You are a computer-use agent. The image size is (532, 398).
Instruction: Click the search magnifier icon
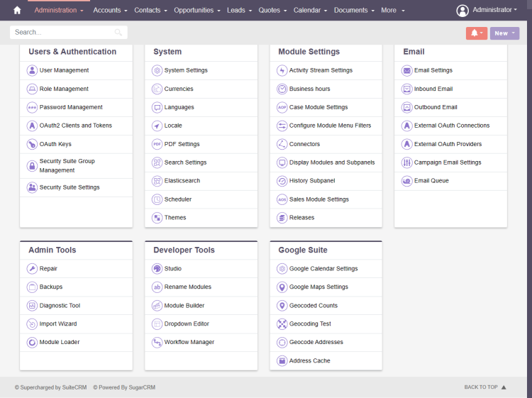(x=118, y=32)
